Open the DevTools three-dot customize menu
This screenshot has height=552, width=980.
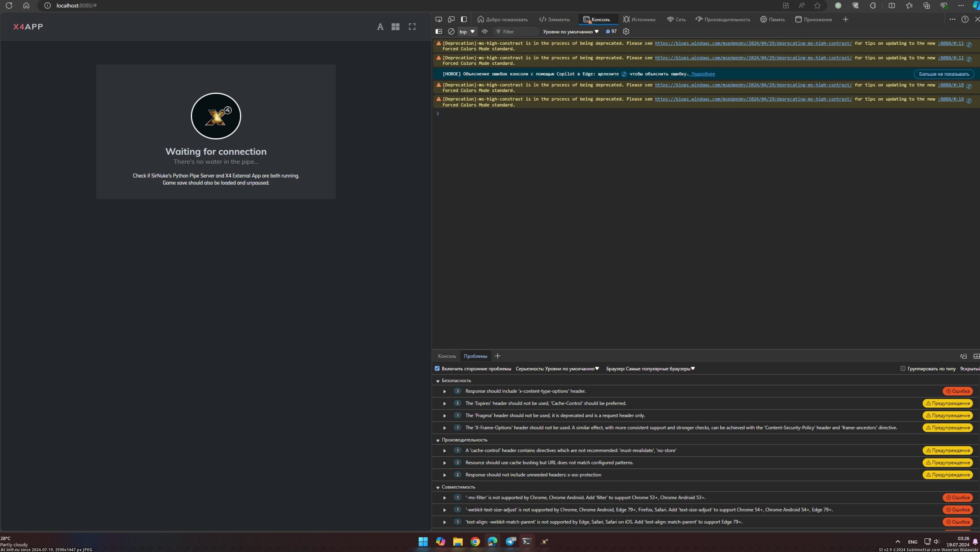click(x=952, y=19)
